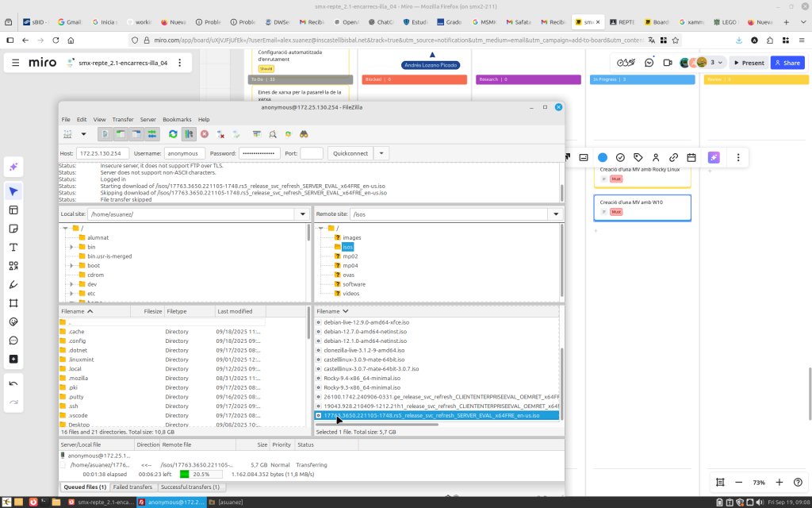Open the Transfer menu in FileZilla
The image size is (812, 508).
click(x=122, y=119)
